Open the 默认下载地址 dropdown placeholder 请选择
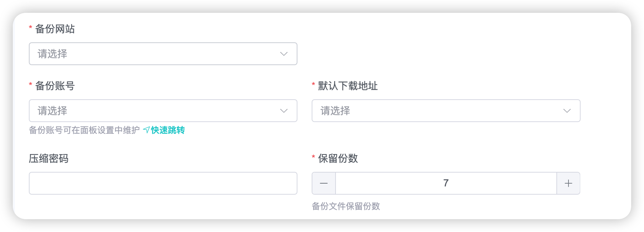The image size is (644, 232). (335, 111)
